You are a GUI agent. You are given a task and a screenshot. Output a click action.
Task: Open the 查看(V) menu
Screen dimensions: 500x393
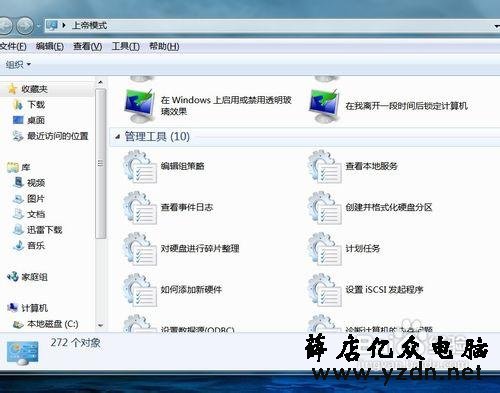[x=87, y=46]
